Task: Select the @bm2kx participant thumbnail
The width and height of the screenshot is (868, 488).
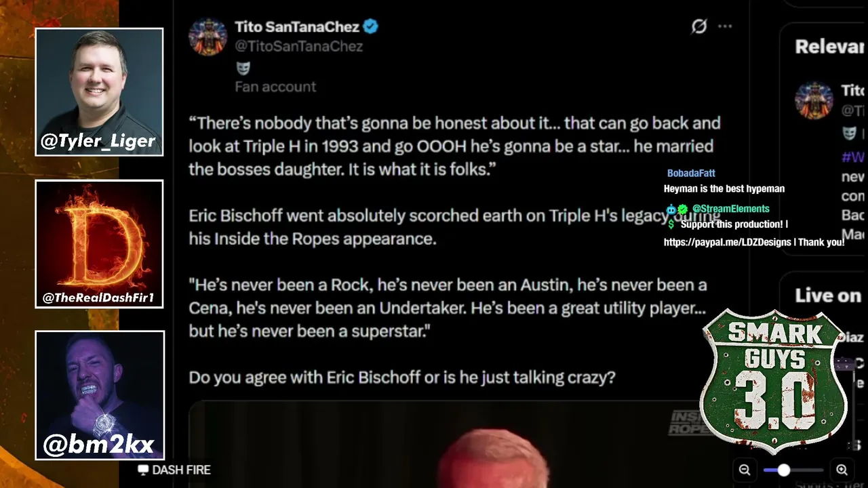Action: coord(100,395)
